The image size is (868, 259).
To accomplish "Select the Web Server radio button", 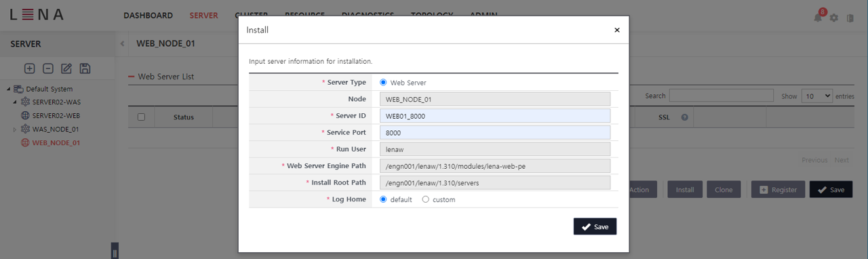I will 383,82.
